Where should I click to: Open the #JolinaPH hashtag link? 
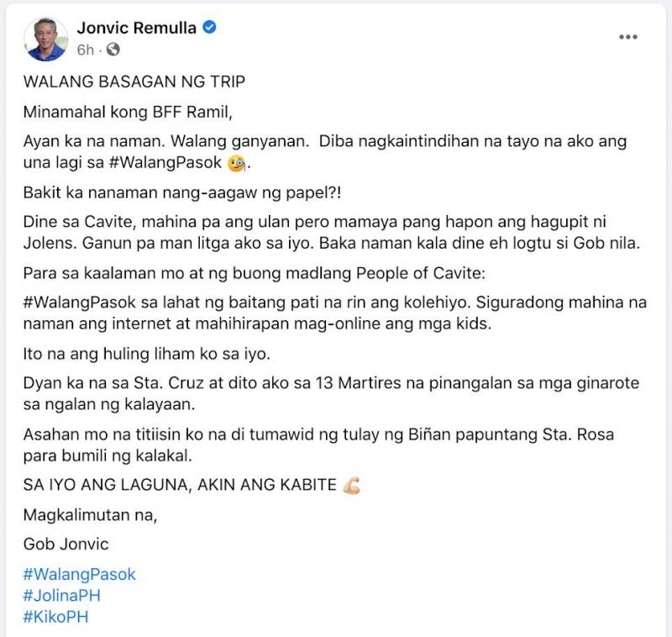(x=61, y=596)
